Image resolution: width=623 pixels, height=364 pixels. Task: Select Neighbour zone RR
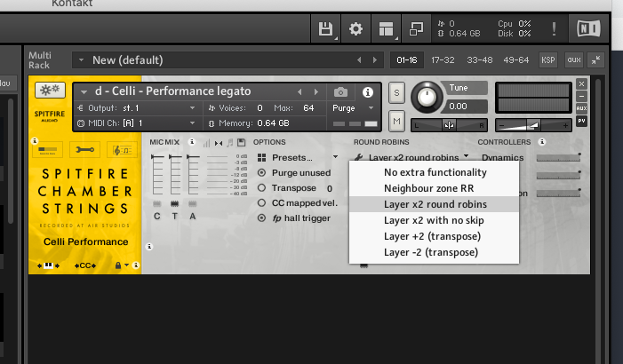pos(435,188)
